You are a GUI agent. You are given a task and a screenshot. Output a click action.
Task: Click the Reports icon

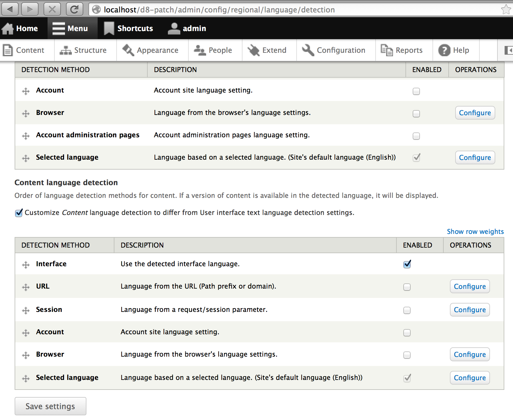point(386,50)
